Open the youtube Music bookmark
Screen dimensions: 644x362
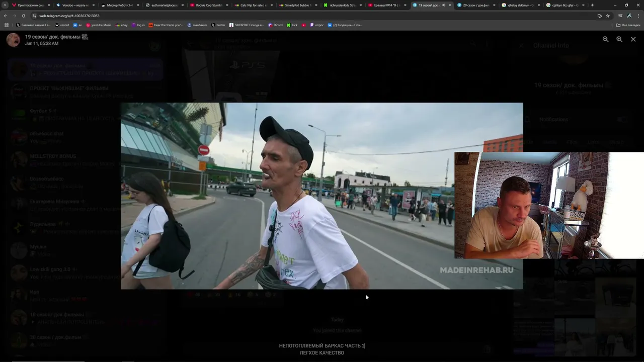pos(99,25)
